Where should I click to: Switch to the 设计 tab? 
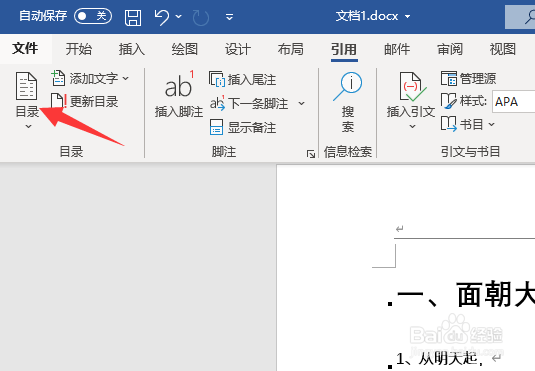pos(237,49)
